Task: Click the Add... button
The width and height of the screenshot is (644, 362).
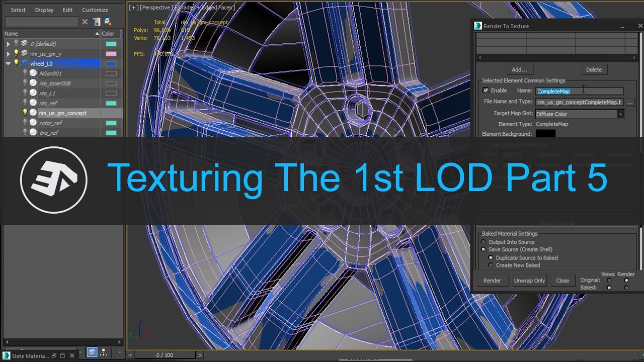Action: (x=519, y=69)
